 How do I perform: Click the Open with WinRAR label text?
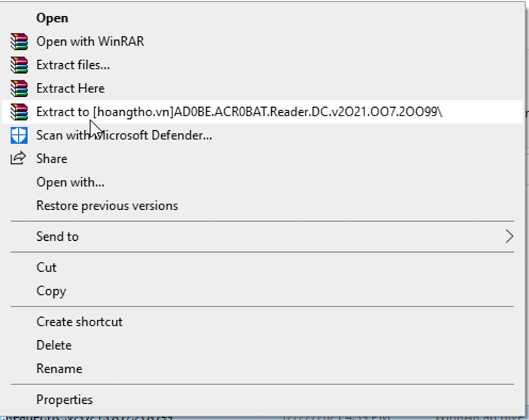coord(90,41)
